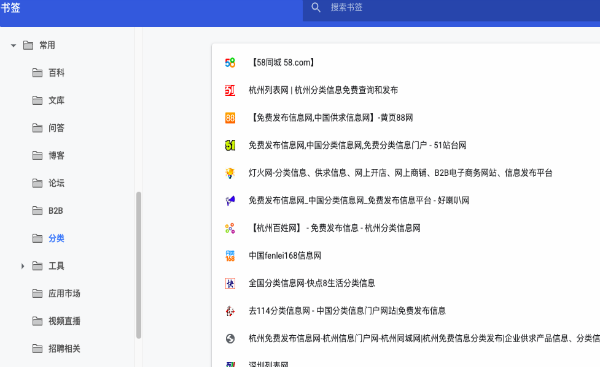This screenshot has width=600, height=367.
Task: Click the folder icon beside 百科
Action: pyautogui.click(x=37, y=73)
